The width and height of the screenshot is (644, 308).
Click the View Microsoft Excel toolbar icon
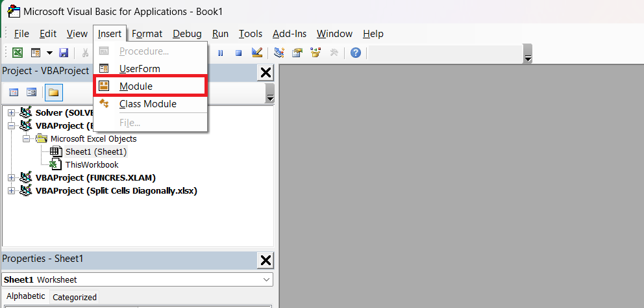(x=18, y=53)
